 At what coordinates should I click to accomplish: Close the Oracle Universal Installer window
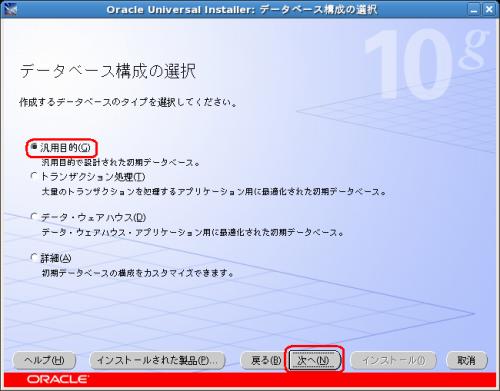pyautogui.click(x=489, y=9)
